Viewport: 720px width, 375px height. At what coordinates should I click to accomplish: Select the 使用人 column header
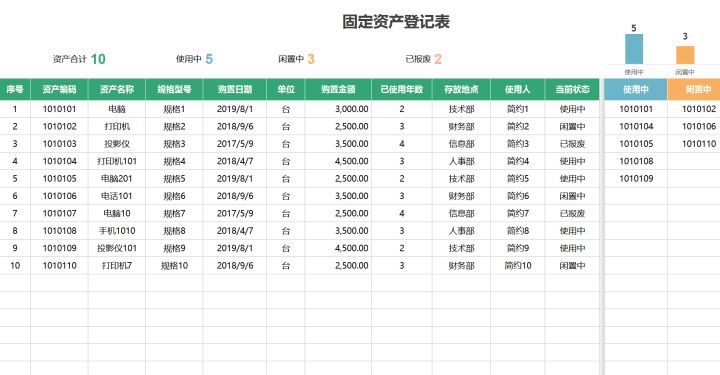point(518,90)
